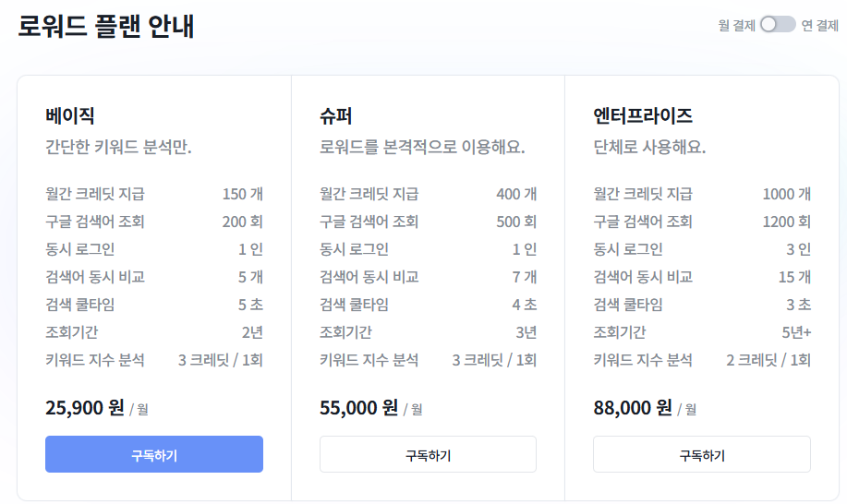Subscribe to the 슈퍼 plan
This screenshot has width=847, height=504.
(x=428, y=454)
